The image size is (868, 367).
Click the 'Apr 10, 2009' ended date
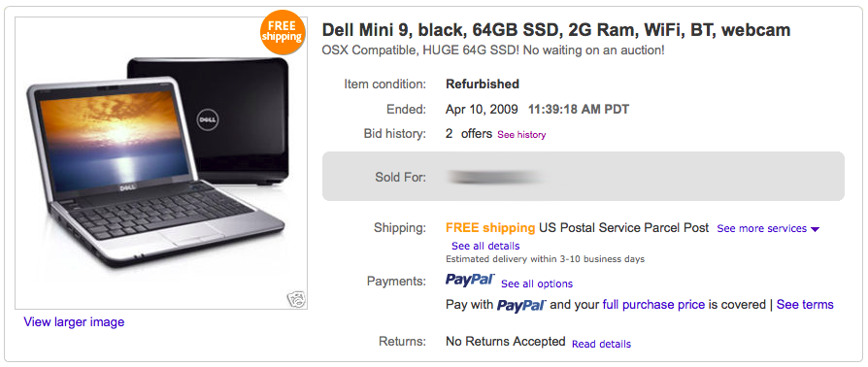point(482,110)
